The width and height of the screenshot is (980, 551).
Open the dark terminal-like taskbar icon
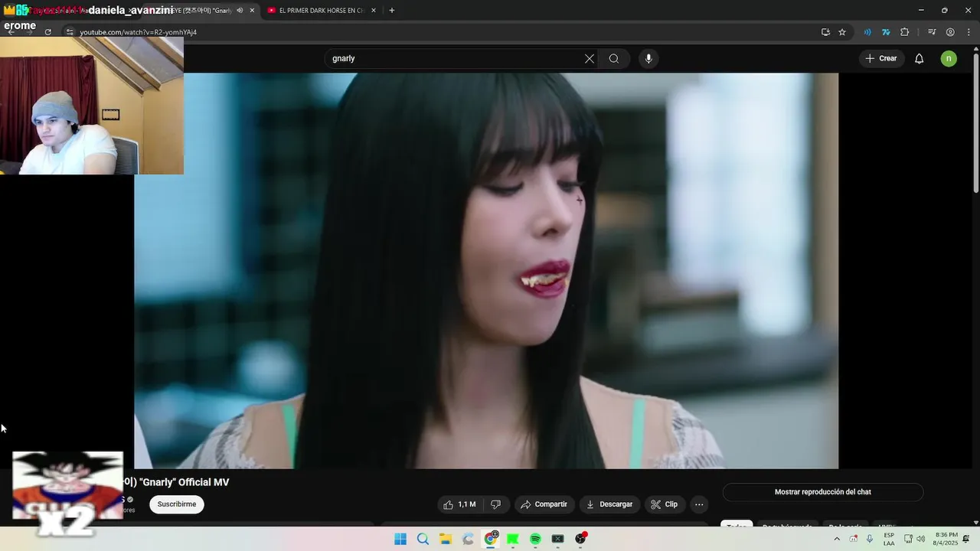click(x=558, y=539)
